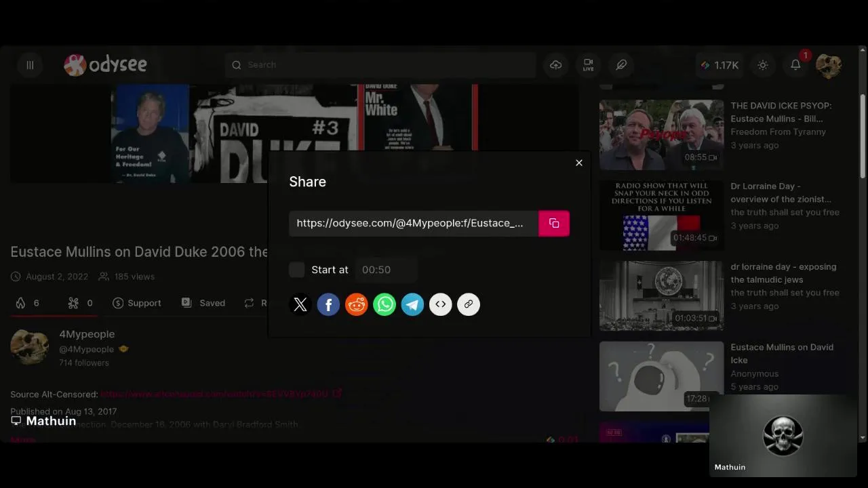The width and height of the screenshot is (868, 488).
Task: Toggle the light/dark theme
Action: tap(763, 65)
